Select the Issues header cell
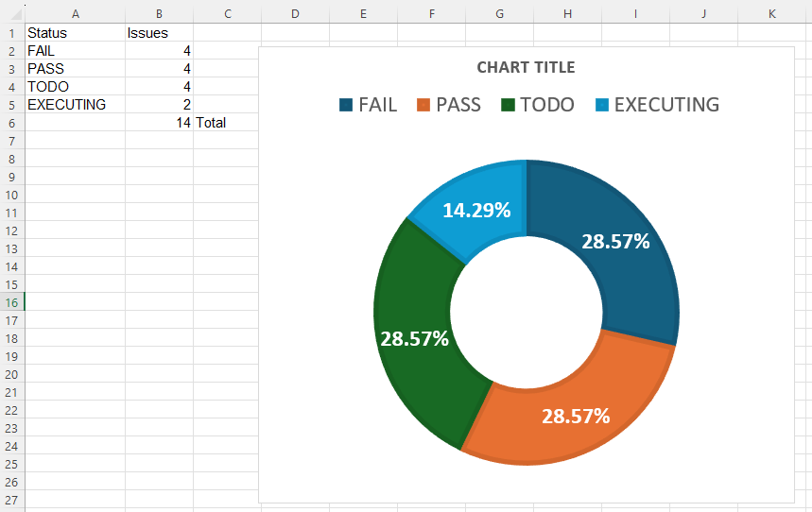812x512 pixels. pos(159,33)
